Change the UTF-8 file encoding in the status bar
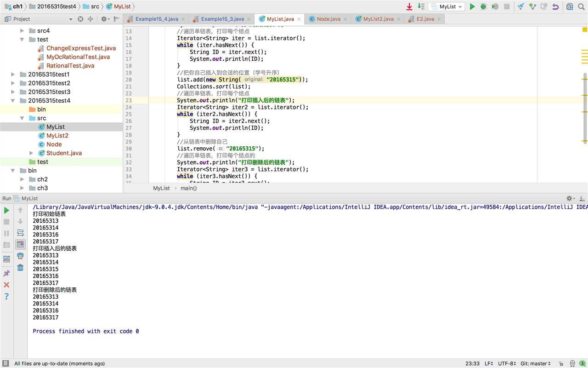 [507, 363]
